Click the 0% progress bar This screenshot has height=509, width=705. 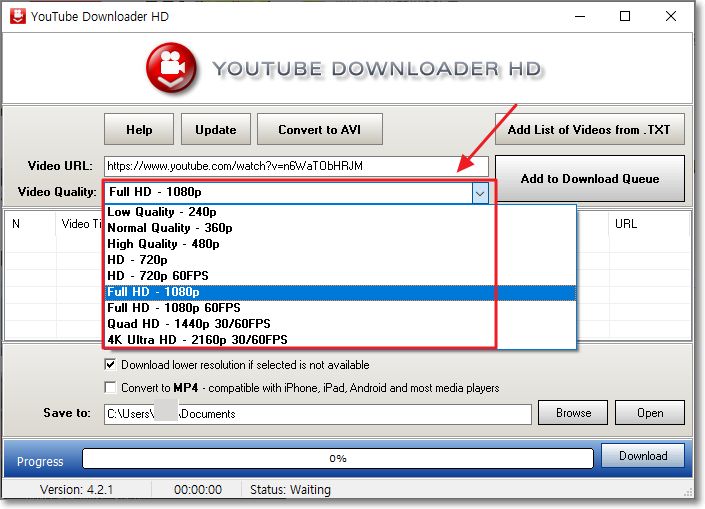point(338,459)
